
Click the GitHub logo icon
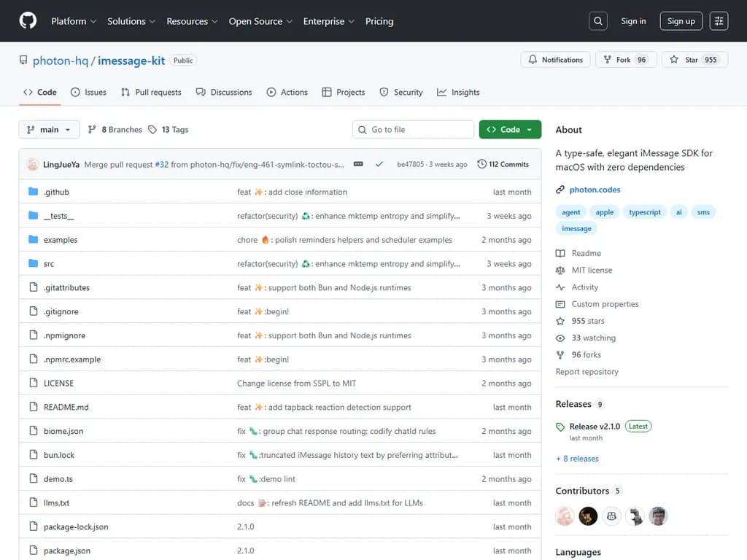(x=28, y=21)
